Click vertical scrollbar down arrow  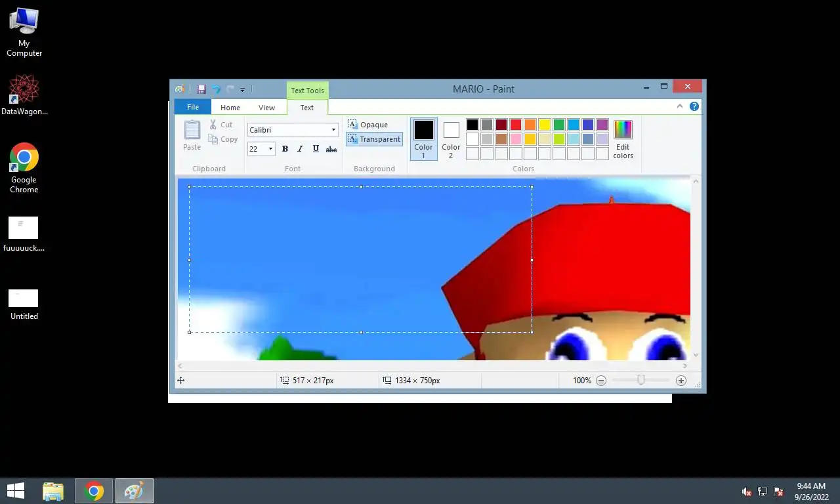[696, 355]
